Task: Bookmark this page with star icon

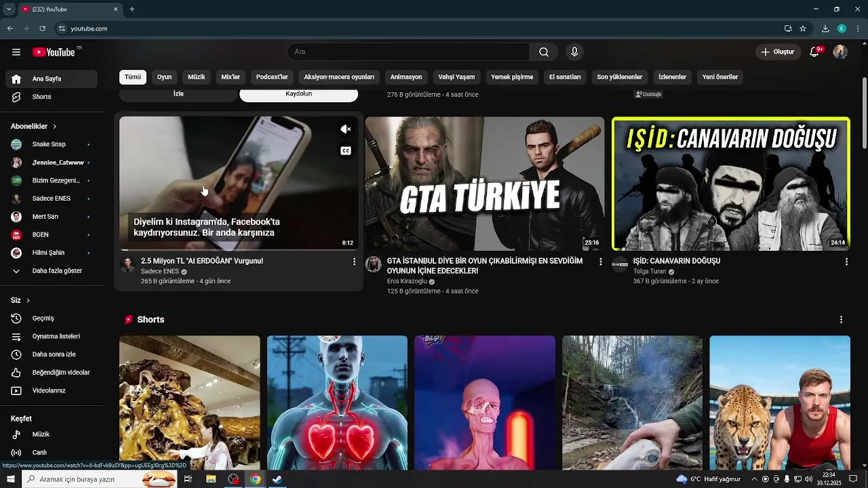Action: click(x=803, y=28)
